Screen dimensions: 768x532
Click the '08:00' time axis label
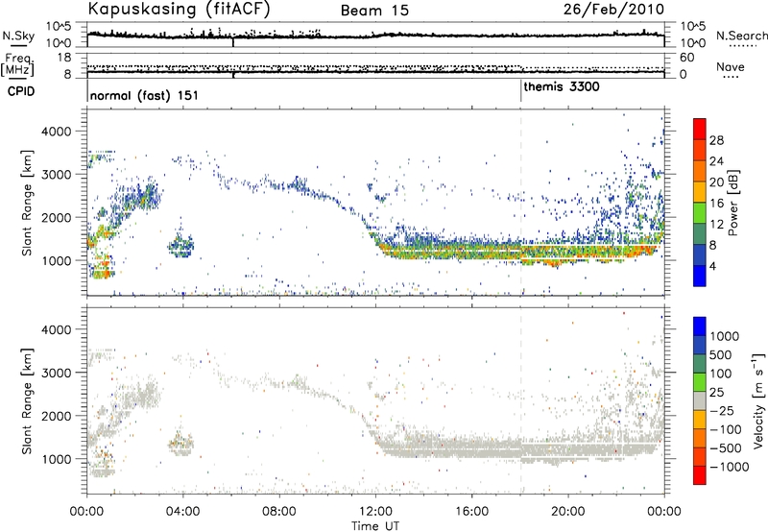coord(279,511)
